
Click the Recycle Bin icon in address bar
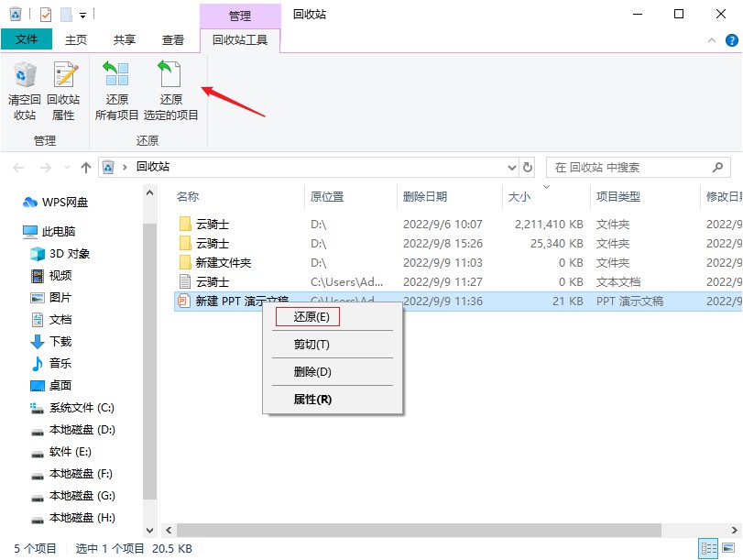click(x=108, y=167)
